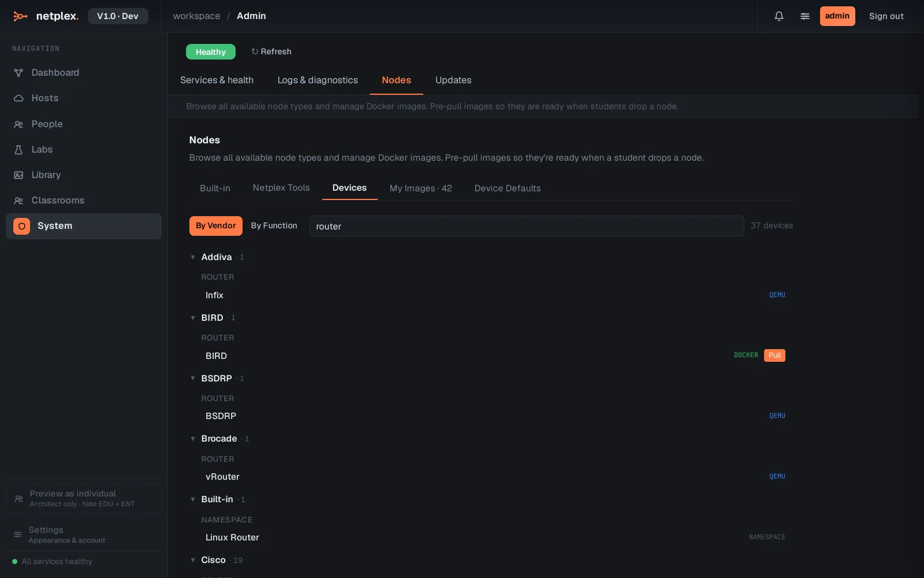Open My Images · 42 sub-tab
Screen dimensions: 924x578
pyautogui.click(x=421, y=188)
